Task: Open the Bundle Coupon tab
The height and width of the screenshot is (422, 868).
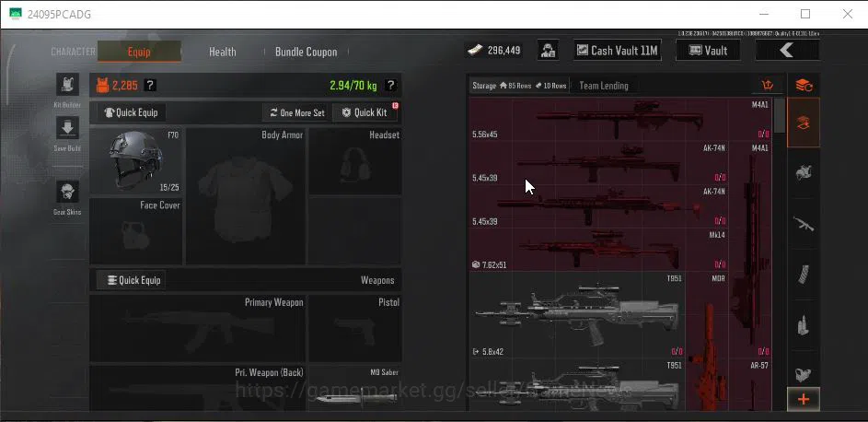Action: tap(307, 52)
